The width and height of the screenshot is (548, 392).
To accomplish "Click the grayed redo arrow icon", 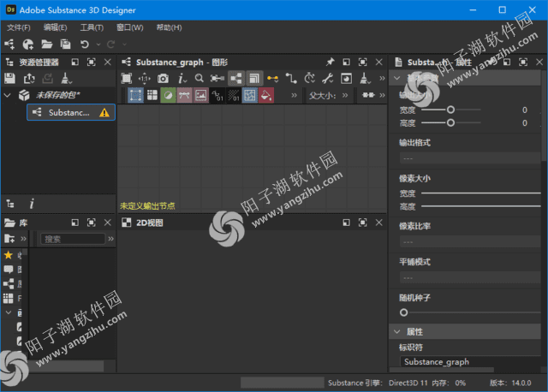I will tap(110, 45).
